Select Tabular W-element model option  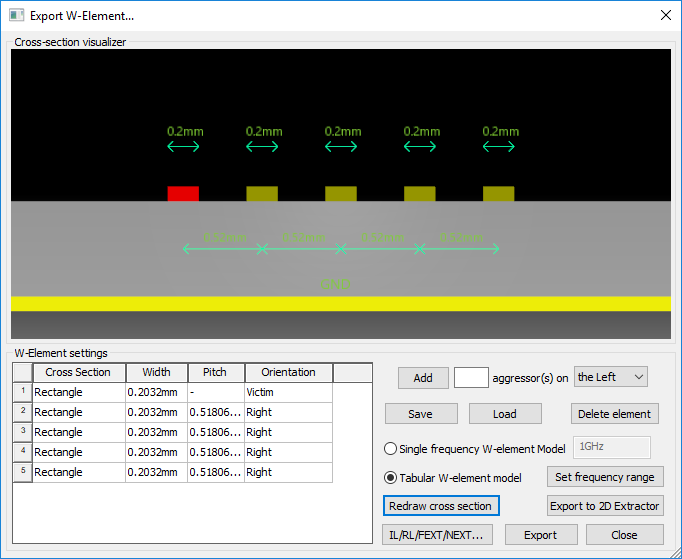pyautogui.click(x=391, y=477)
